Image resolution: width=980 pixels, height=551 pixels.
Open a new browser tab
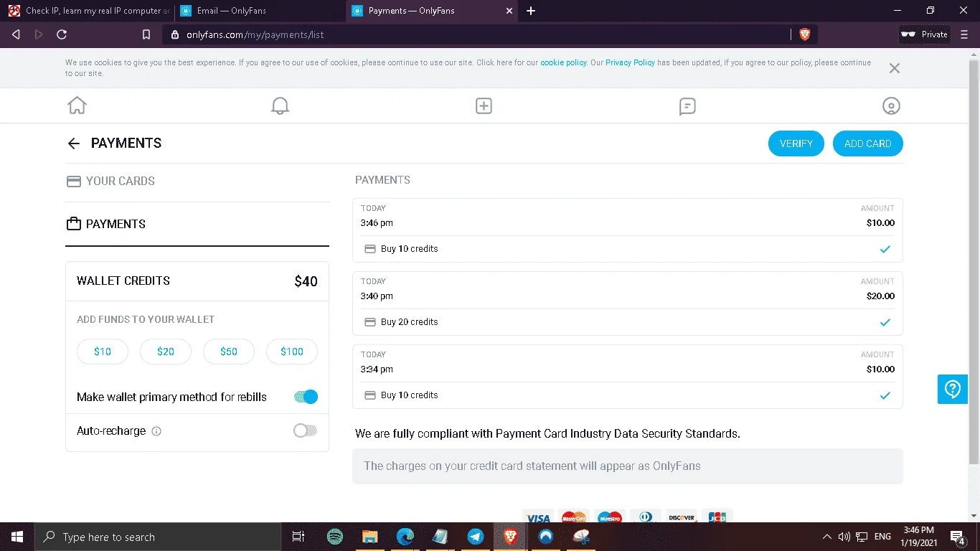click(x=531, y=11)
